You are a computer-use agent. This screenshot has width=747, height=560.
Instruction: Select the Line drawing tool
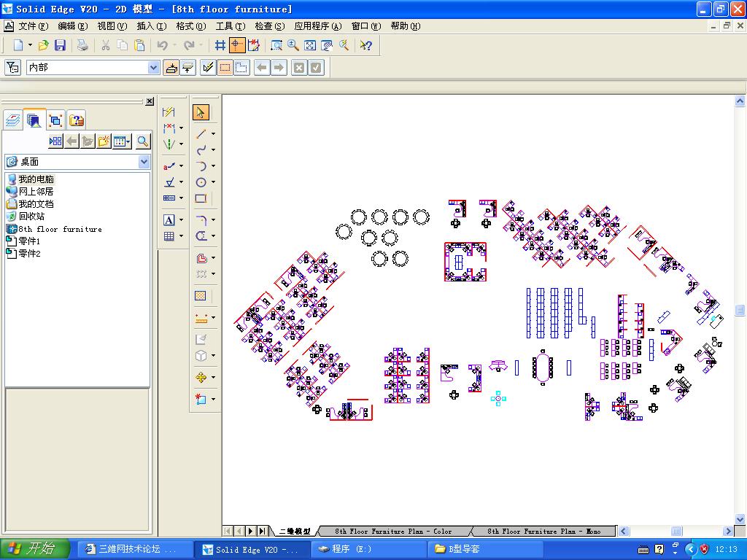point(201,134)
